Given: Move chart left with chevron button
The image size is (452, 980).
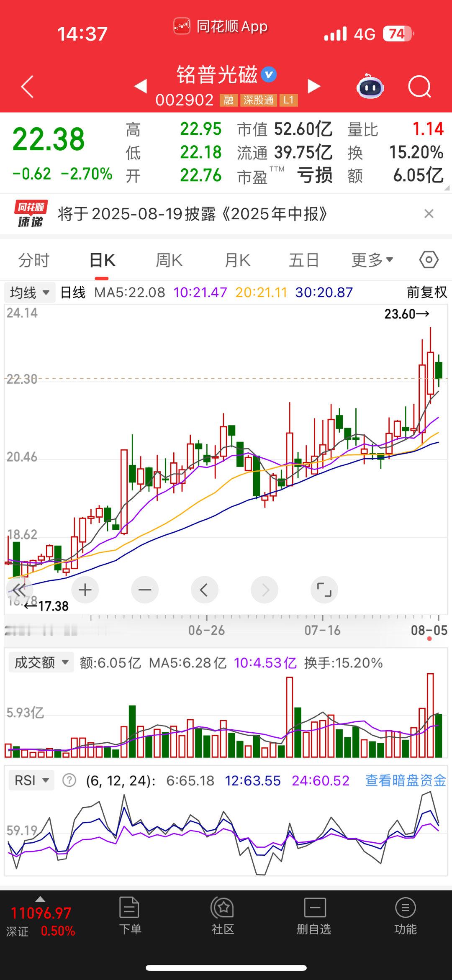Looking at the screenshot, I should click(x=205, y=590).
